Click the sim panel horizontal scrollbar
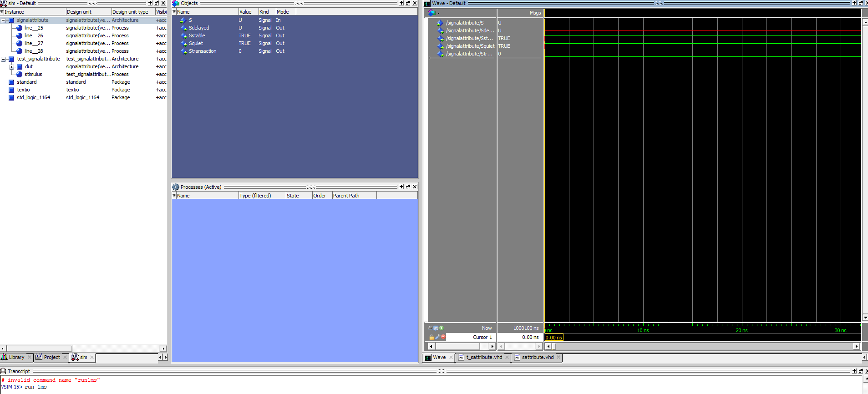The width and height of the screenshot is (868, 394). (39, 349)
